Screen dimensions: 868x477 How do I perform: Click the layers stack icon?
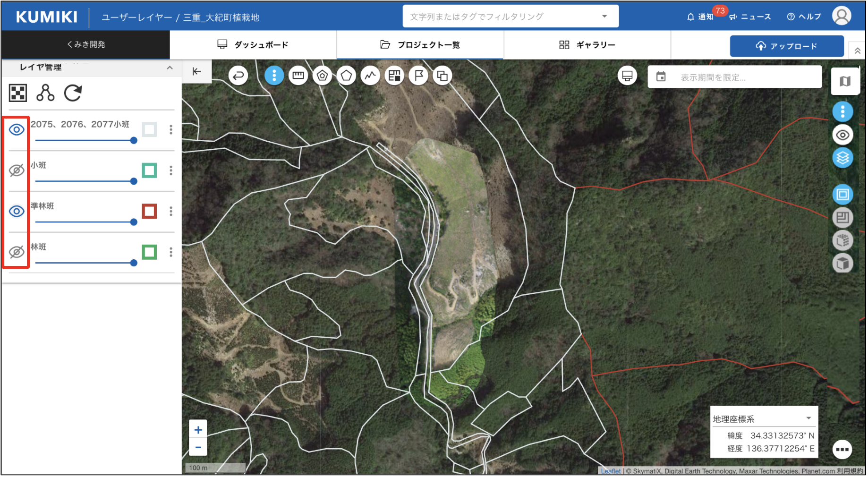pos(842,158)
